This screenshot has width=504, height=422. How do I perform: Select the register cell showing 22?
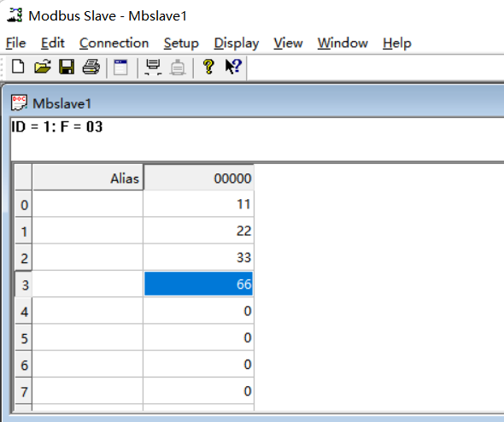point(199,231)
